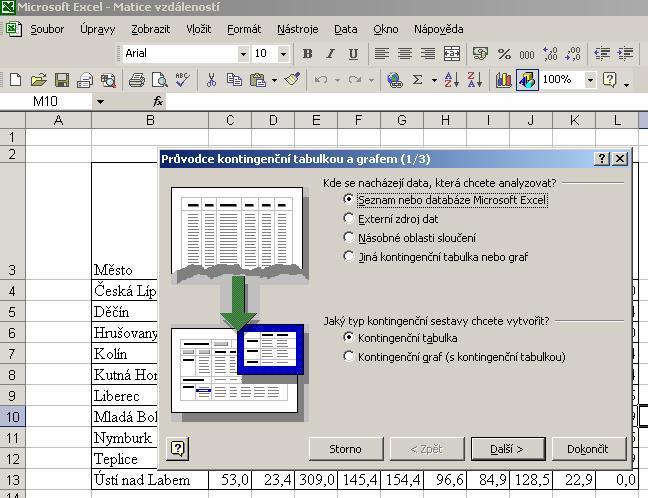Expand the Name Box dropdown
648x498 pixels.
100,101
